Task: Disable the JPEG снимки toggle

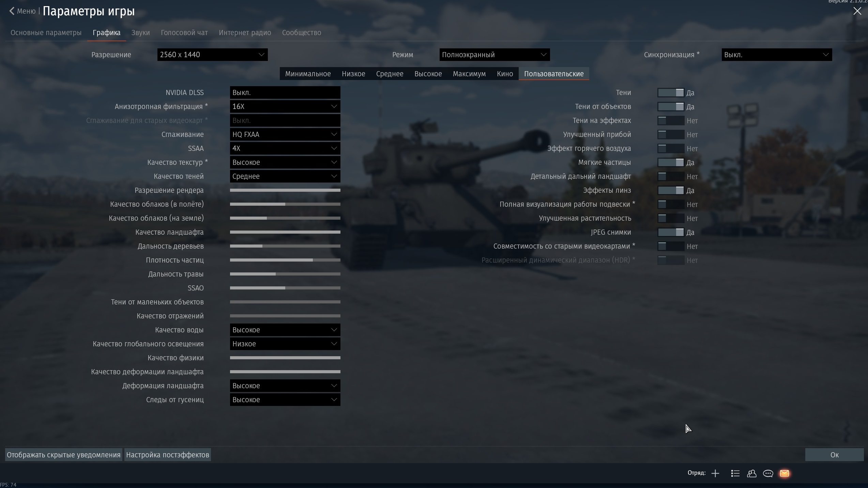Action: pos(671,232)
